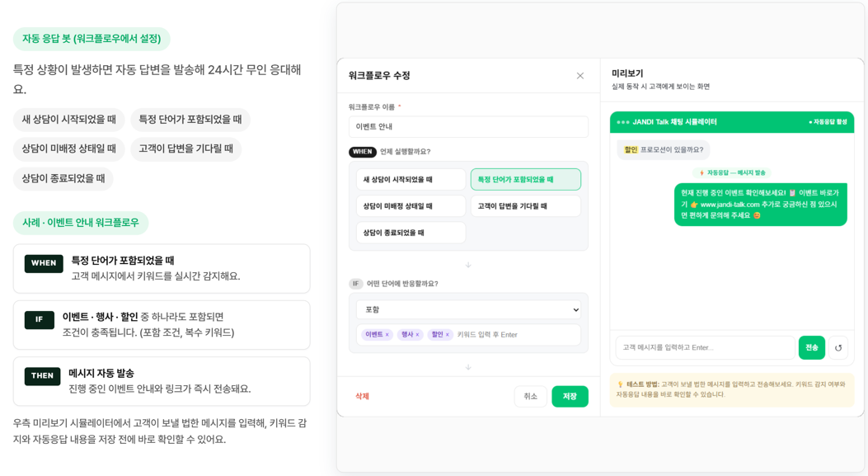The height and width of the screenshot is (476, 868).
Task: Click the 취소 cancel button
Action: [530, 396]
